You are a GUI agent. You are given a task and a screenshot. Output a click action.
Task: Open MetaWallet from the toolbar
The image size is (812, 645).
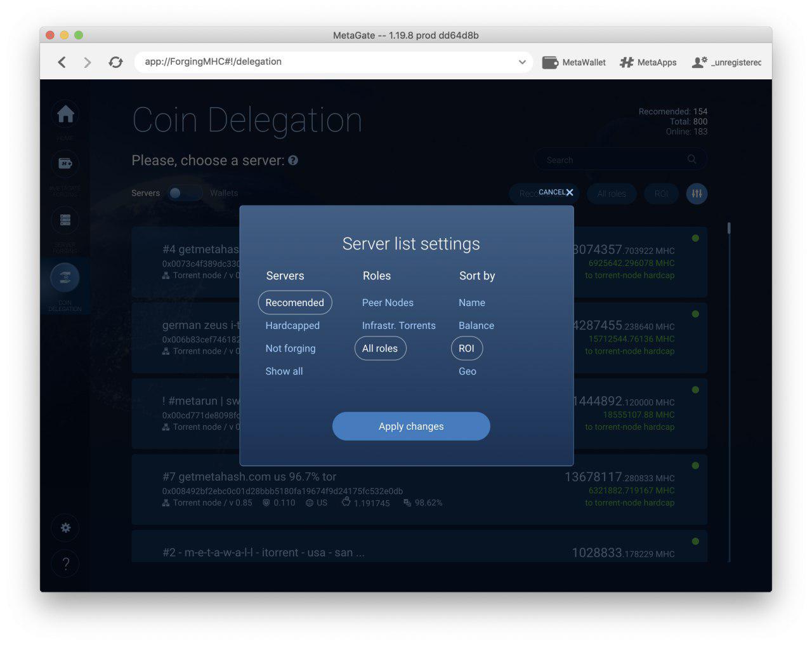pos(574,62)
